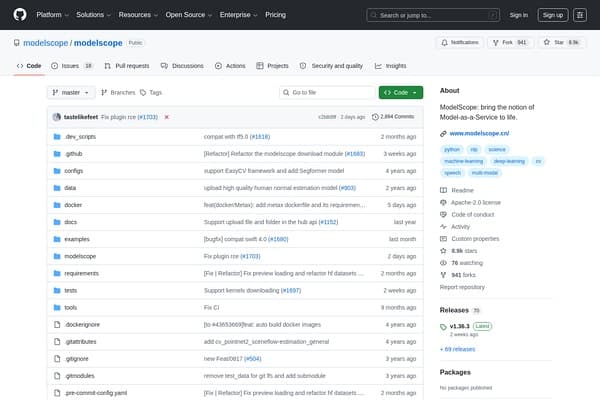Open tastelikefeet author profile
Image resolution: width=600 pixels, height=400 pixels.
[81, 117]
